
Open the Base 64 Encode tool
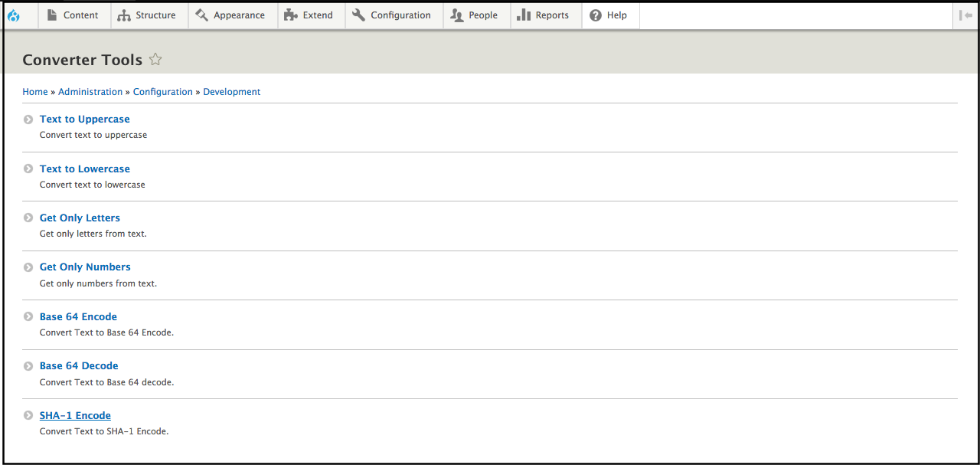point(78,316)
